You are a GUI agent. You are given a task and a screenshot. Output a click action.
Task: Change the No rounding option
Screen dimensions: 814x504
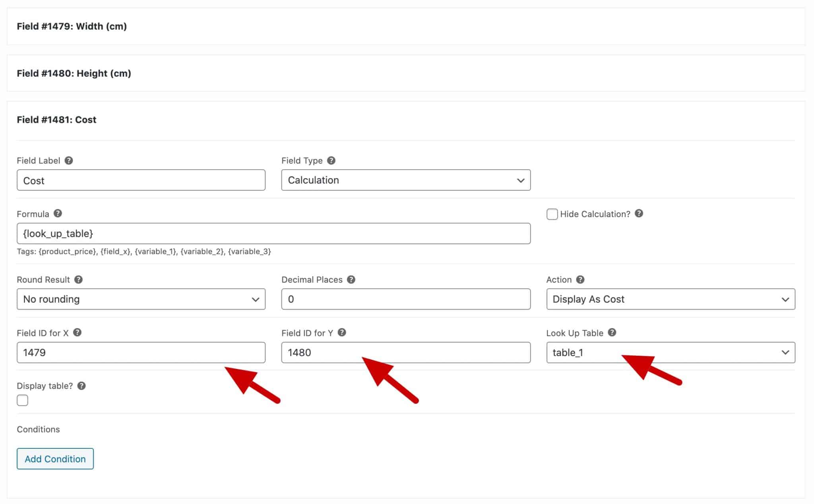141,299
